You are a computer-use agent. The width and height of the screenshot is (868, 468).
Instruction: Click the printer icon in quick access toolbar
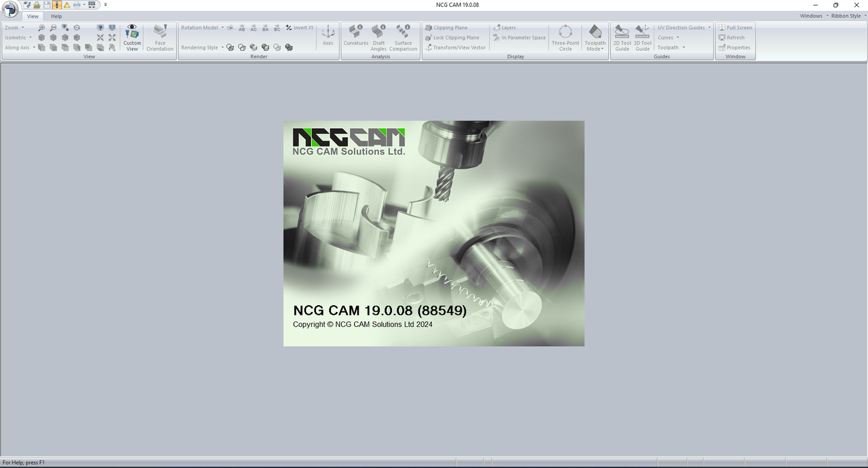[x=76, y=5]
